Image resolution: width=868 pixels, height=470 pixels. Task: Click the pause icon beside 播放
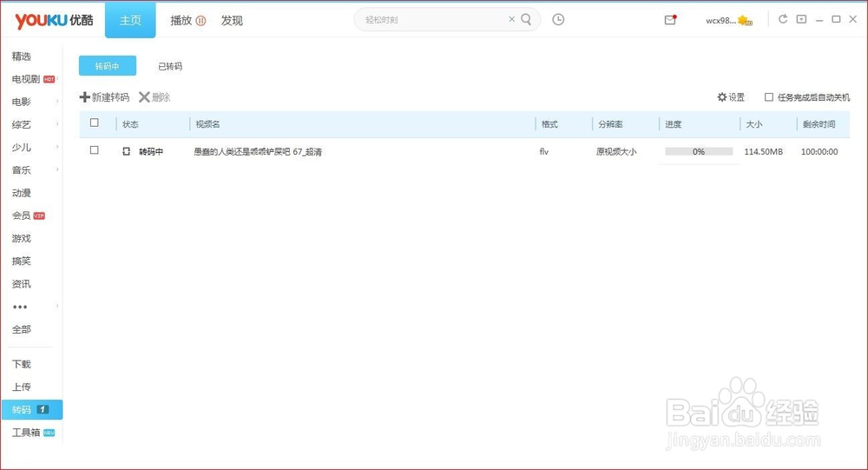[201, 21]
